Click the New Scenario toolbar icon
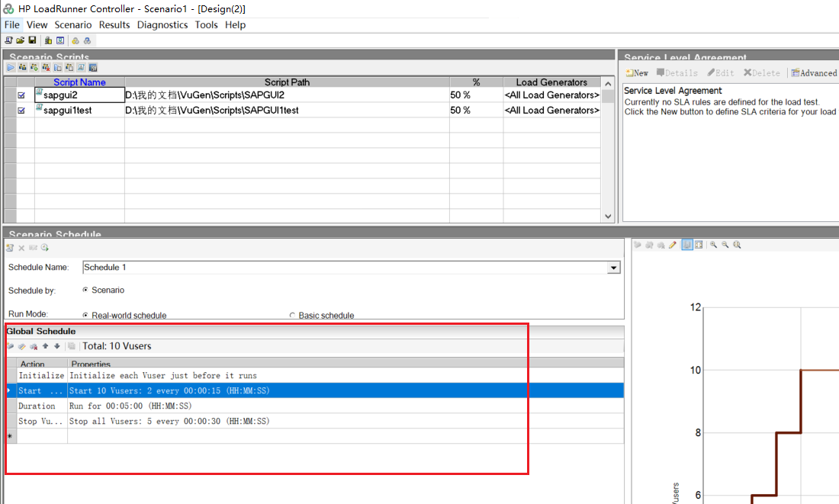Screen dimensions: 839x504 8,40
